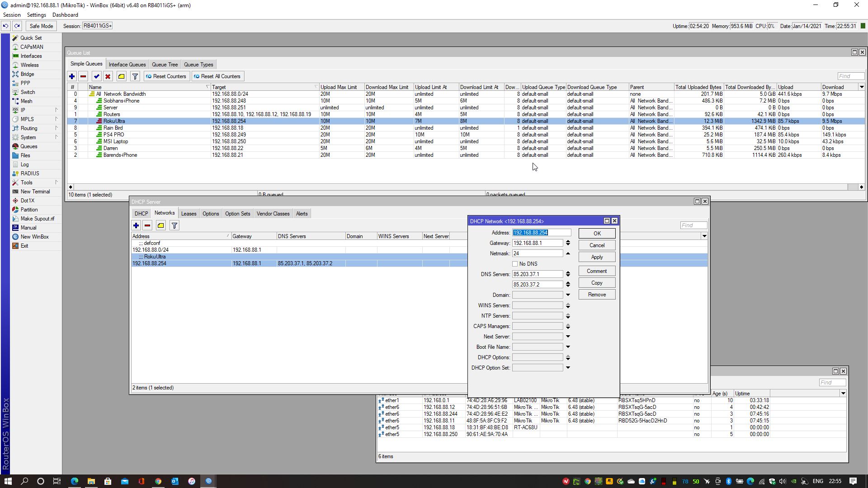This screenshot has height=488, width=868.
Task: Toggle the Safe Mode button
Action: click(x=41, y=26)
